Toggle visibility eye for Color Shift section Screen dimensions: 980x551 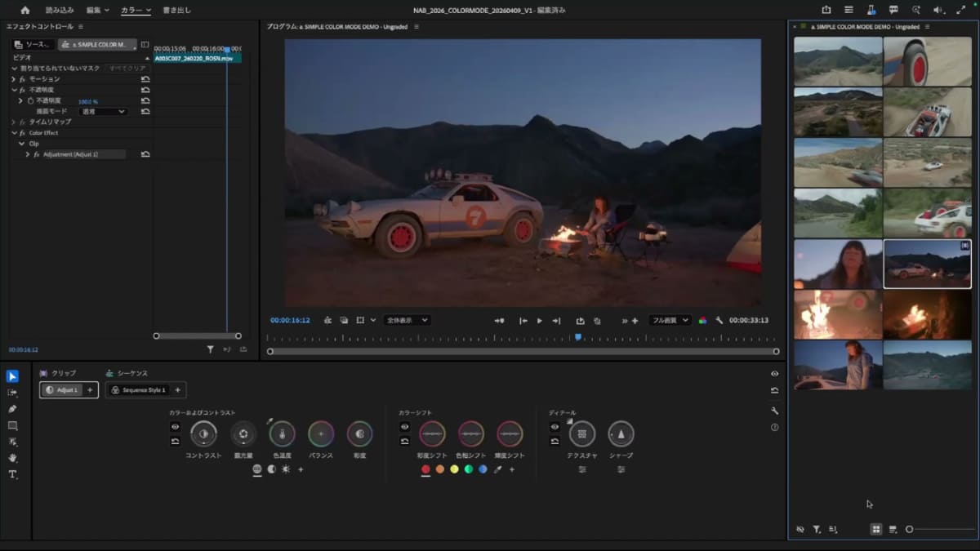point(404,426)
